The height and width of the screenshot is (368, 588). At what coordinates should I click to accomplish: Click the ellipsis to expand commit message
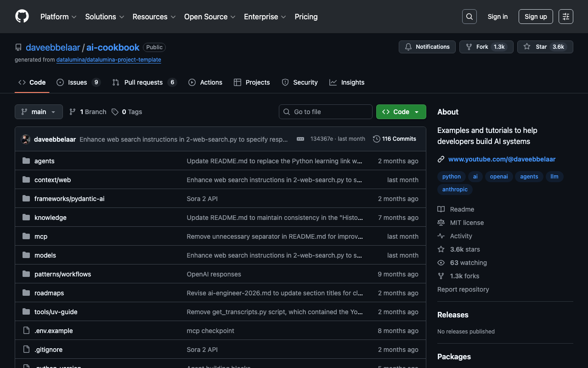(x=300, y=139)
